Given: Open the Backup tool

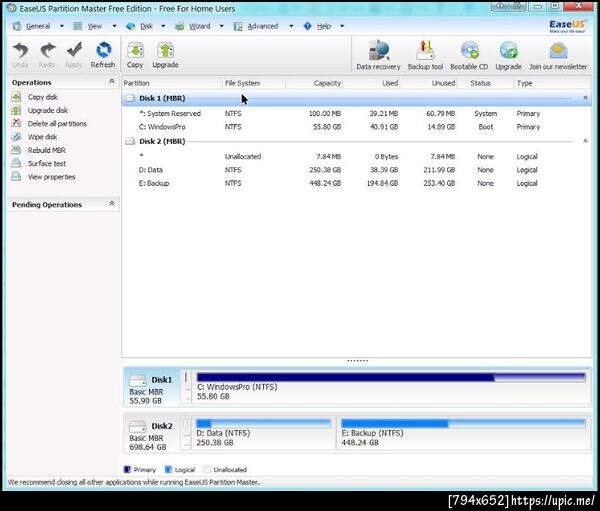Looking at the screenshot, I should pos(425,51).
